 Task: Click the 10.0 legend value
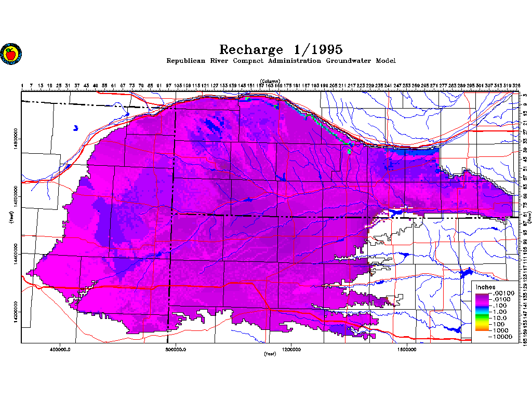point(500,318)
